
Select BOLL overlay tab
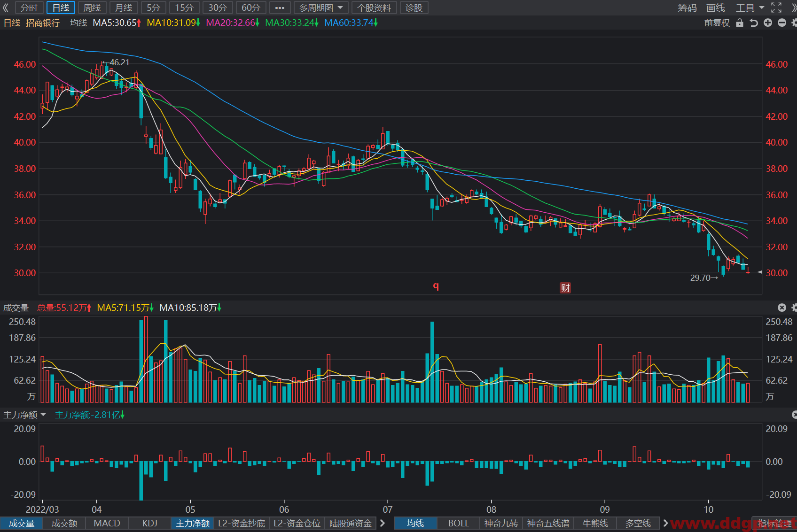pos(459,523)
